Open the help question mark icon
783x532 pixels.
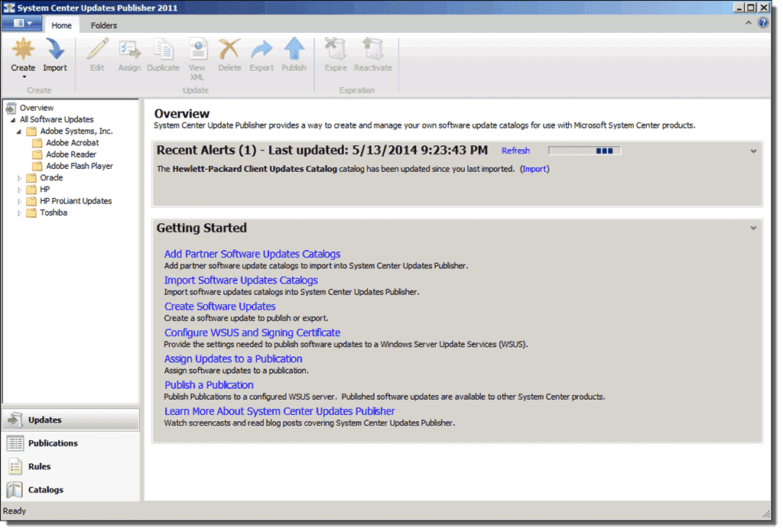click(x=763, y=23)
